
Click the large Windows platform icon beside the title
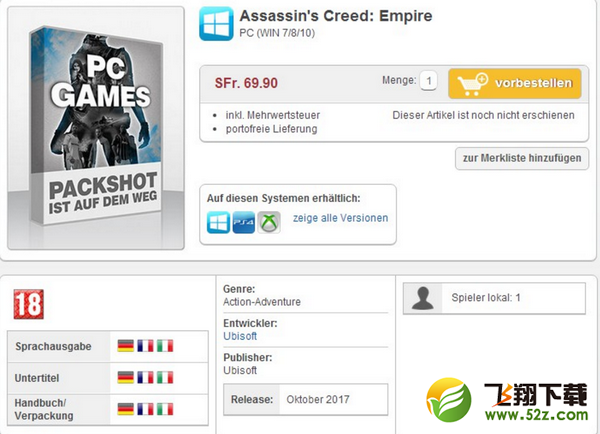[x=216, y=24]
